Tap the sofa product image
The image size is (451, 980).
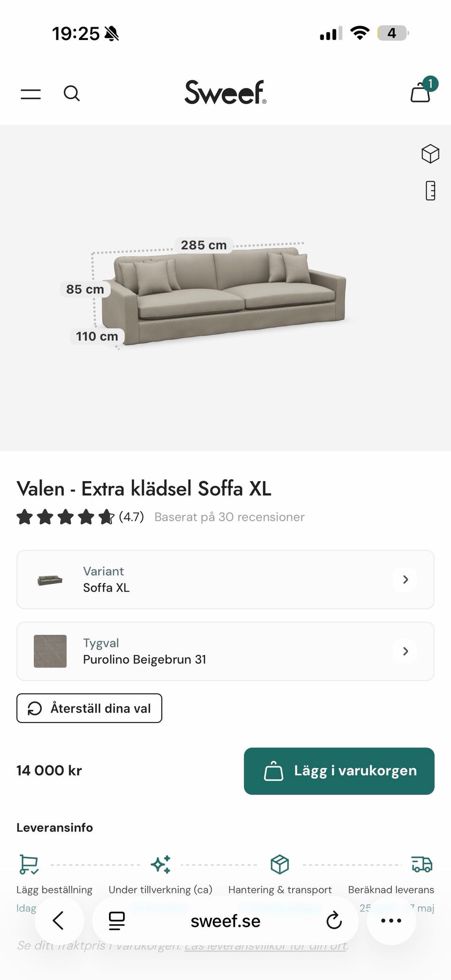tap(225, 296)
